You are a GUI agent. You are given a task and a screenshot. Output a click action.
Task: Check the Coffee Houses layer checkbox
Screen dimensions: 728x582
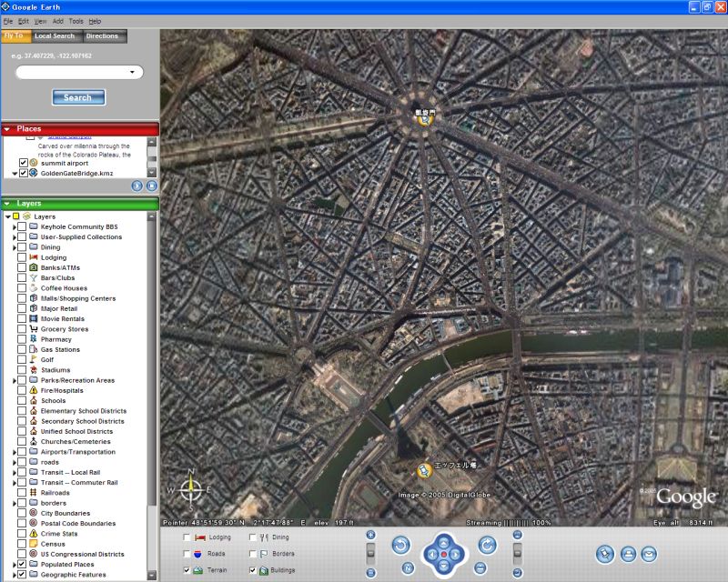(22, 288)
